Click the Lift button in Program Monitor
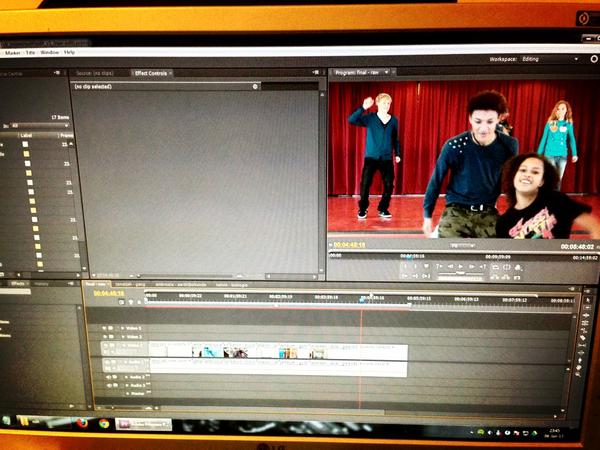The height and width of the screenshot is (450, 600). [x=495, y=277]
